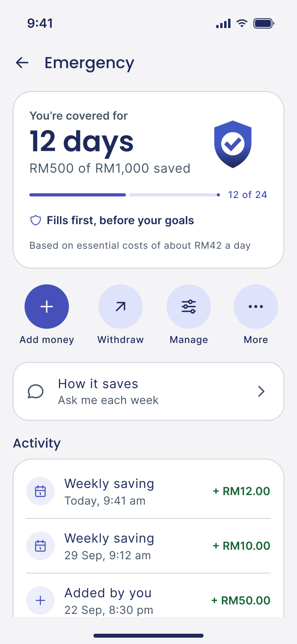Tap plus icon of Added by you entry
297x644 pixels.
[40, 600]
